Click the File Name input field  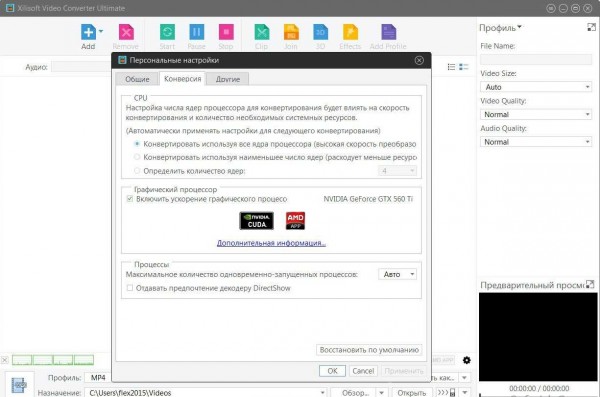tap(536, 59)
